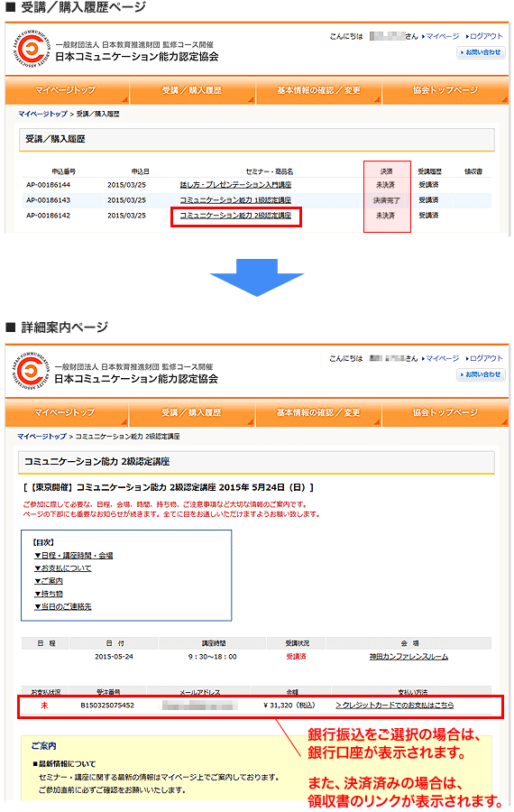Open 基本情報の確認/変更 tab on detail page
The width and height of the screenshot is (514, 812).
pos(318,412)
